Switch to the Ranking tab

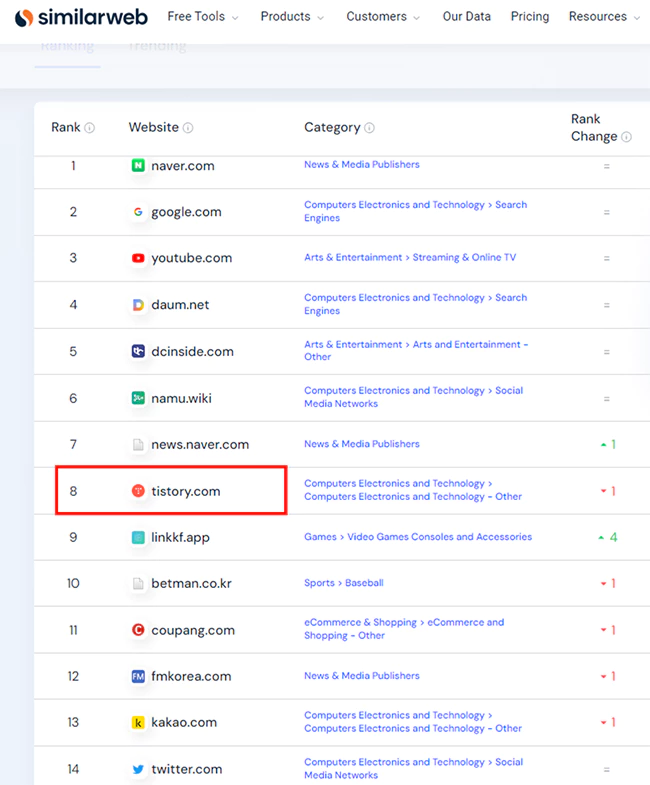67,47
